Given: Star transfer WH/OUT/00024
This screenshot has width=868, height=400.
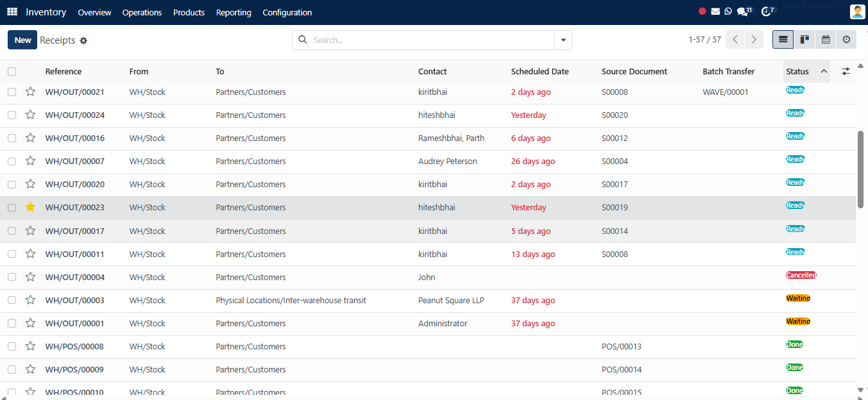Looking at the screenshot, I should coord(30,115).
